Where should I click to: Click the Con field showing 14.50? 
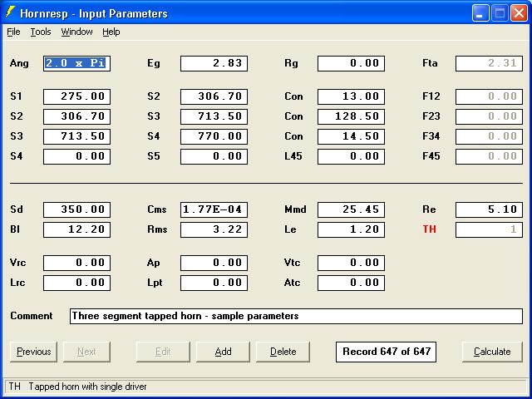pyautogui.click(x=351, y=136)
